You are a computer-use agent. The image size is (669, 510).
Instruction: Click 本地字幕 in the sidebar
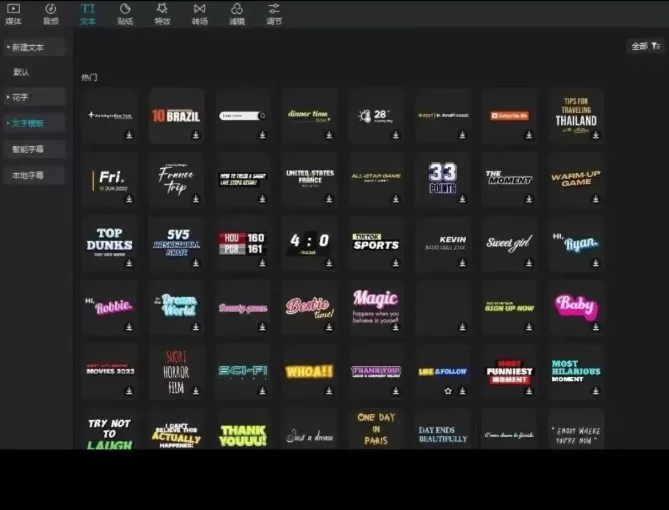(x=28, y=175)
